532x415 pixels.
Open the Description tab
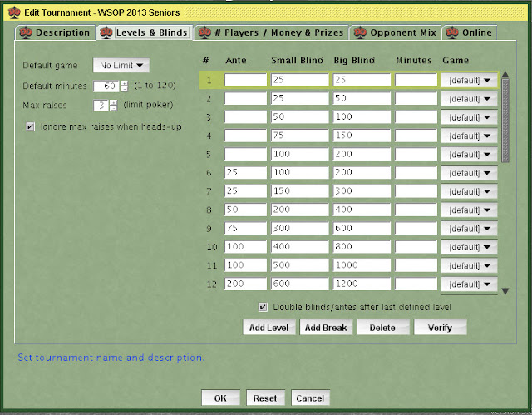tap(56, 32)
